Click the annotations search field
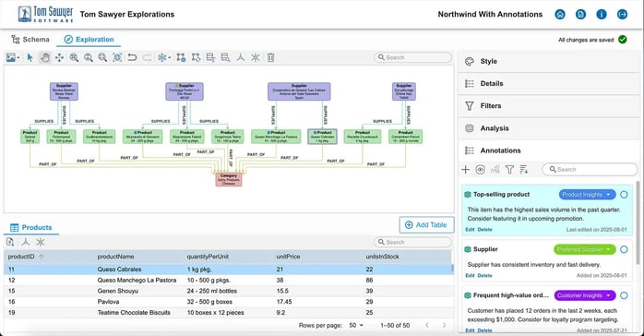 (x=590, y=169)
